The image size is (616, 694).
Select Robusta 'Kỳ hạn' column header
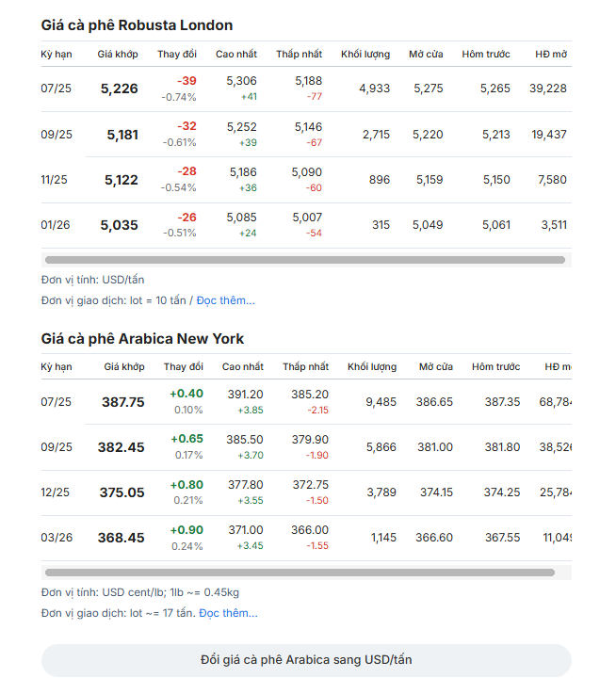pos(57,54)
